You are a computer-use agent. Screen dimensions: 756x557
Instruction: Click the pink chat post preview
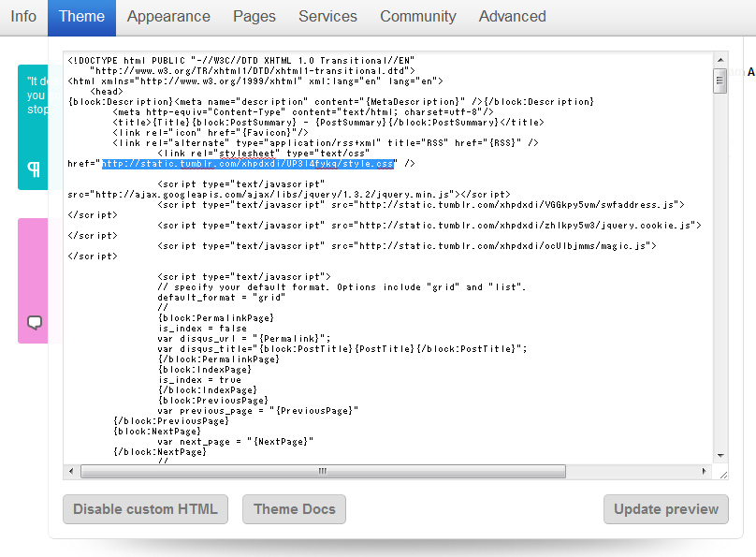[x=33, y=281]
